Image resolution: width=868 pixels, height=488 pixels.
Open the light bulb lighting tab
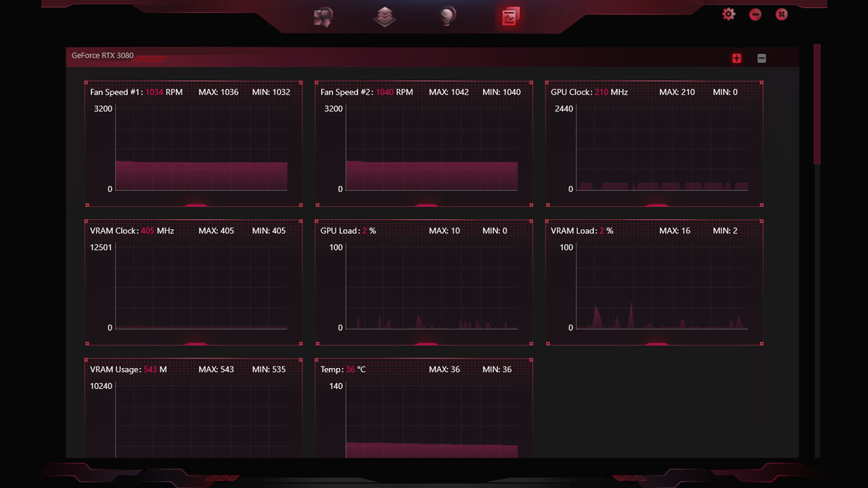[x=448, y=17]
